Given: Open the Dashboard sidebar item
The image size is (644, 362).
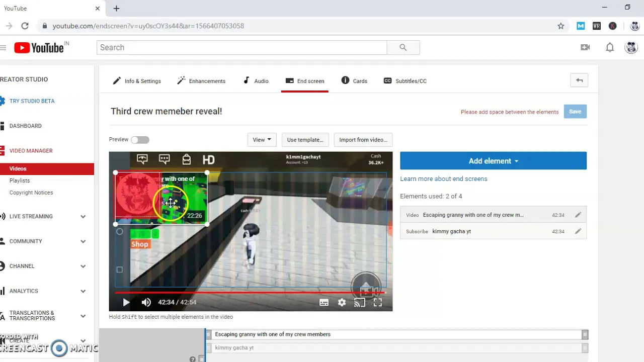Looking at the screenshot, I should 26,126.
